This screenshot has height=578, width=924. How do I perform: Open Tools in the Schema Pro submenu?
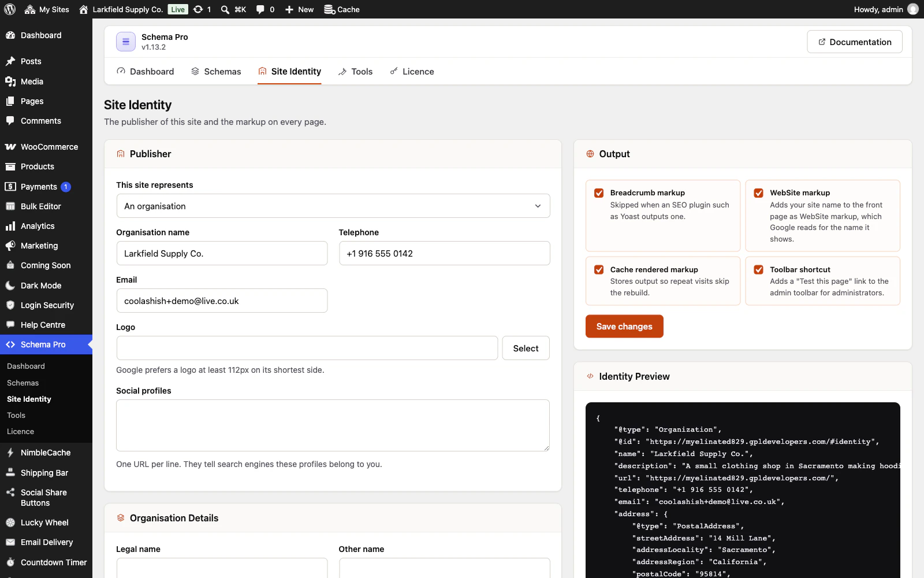pyautogui.click(x=16, y=415)
